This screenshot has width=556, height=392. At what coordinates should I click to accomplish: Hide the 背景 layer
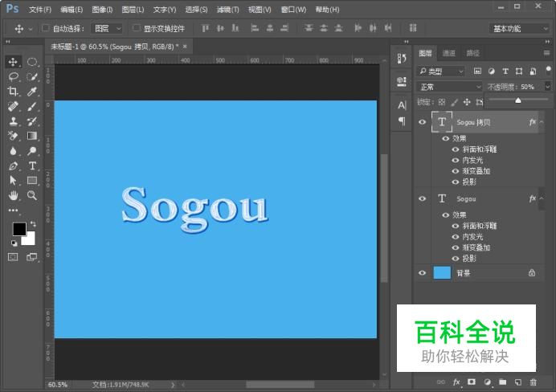pyautogui.click(x=422, y=273)
